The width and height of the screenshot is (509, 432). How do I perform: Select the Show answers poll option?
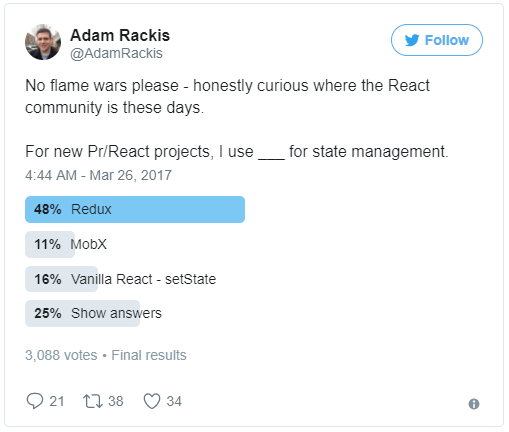93,313
